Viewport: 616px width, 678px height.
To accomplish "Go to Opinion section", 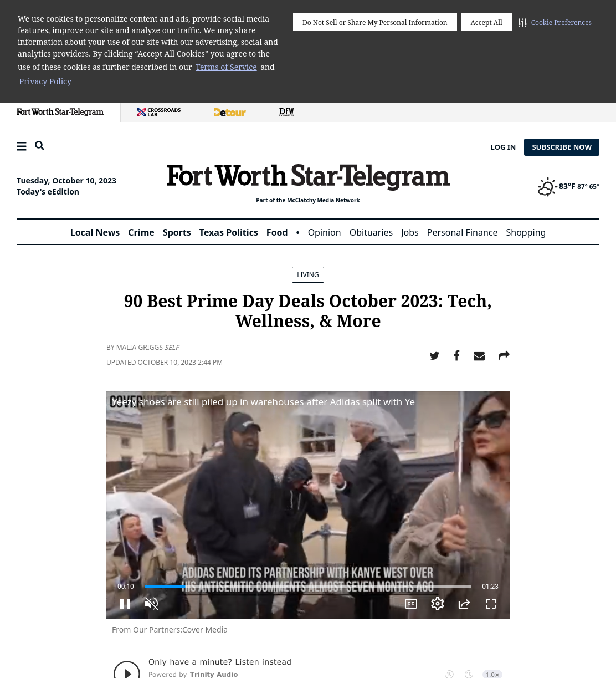I will 324,232.
